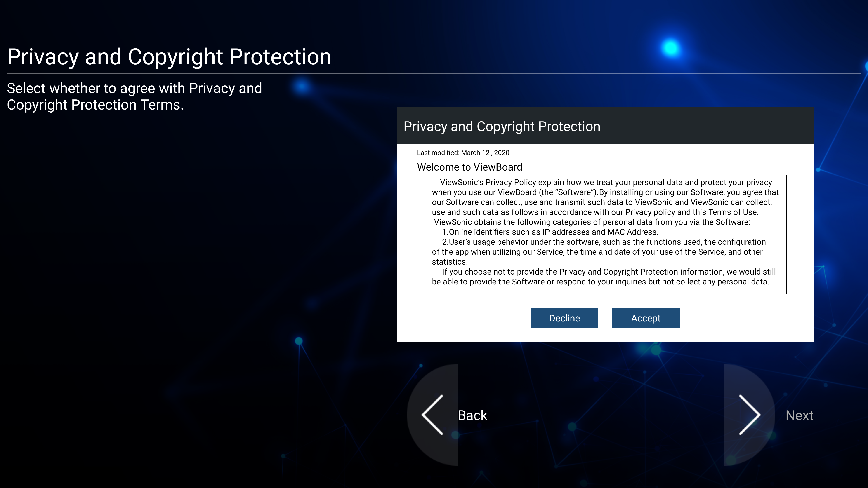Click the "Select whether to agree" instruction text
The height and width of the screenshot is (488, 868).
point(134,96)
